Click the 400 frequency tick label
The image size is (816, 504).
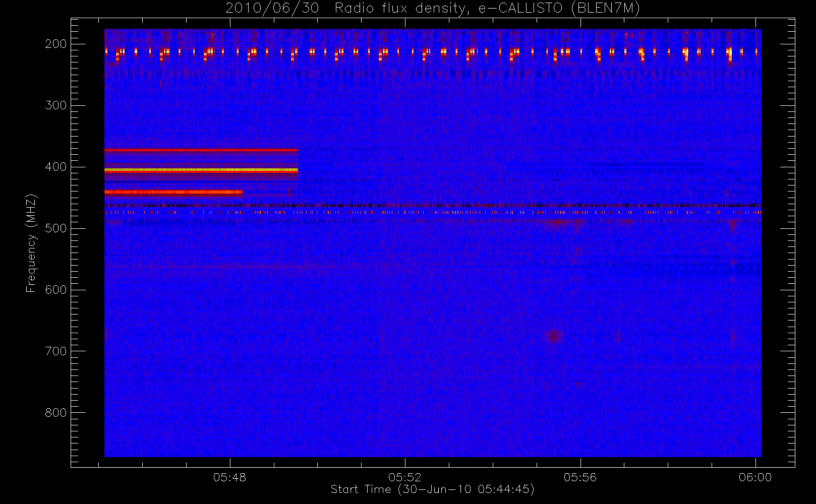[55, 167]
